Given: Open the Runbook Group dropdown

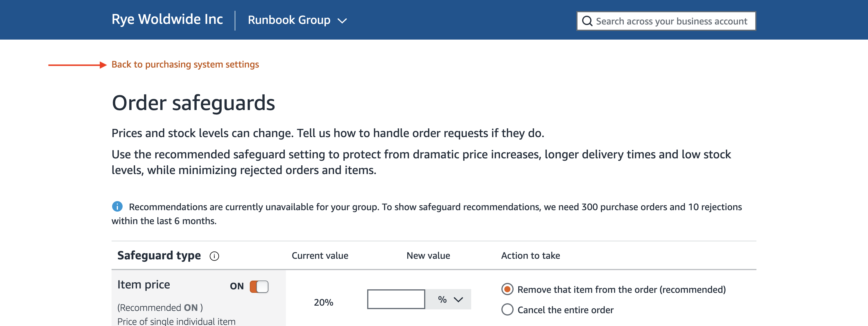Looking at the screenshot, I should click(x=289, y=20).
